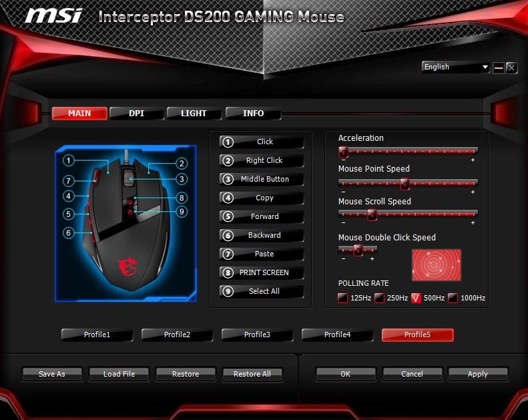The width and height of the screenshot is (528, 420).
Task: Click the Save As button
Action: pos(52,374)
